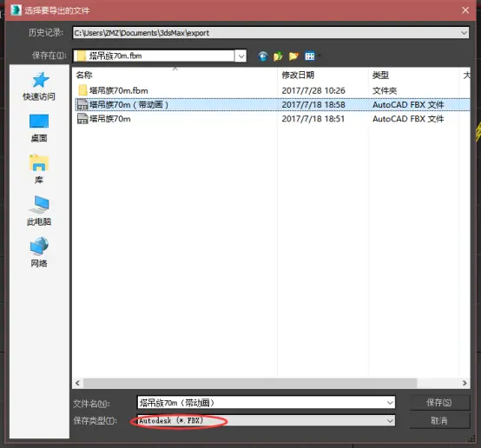Select 桌面 desktop in the sidebar
Viewport: 481px width, 448px height.
coord(39,128)
